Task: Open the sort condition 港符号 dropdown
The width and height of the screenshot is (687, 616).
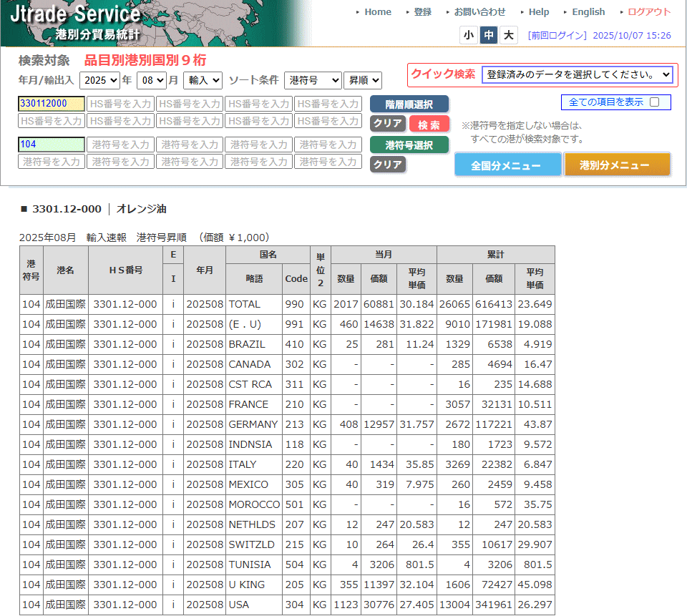Action: tap(313, 81)
